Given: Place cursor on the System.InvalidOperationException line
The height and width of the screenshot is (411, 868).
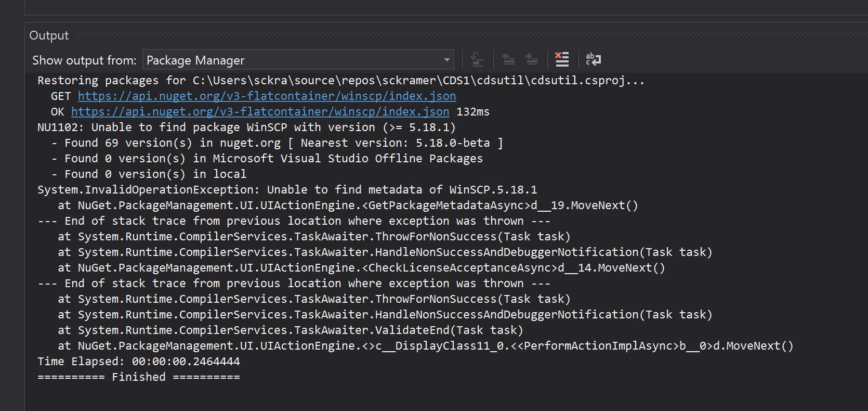Looking at the screenshot, I should [287, 190].
